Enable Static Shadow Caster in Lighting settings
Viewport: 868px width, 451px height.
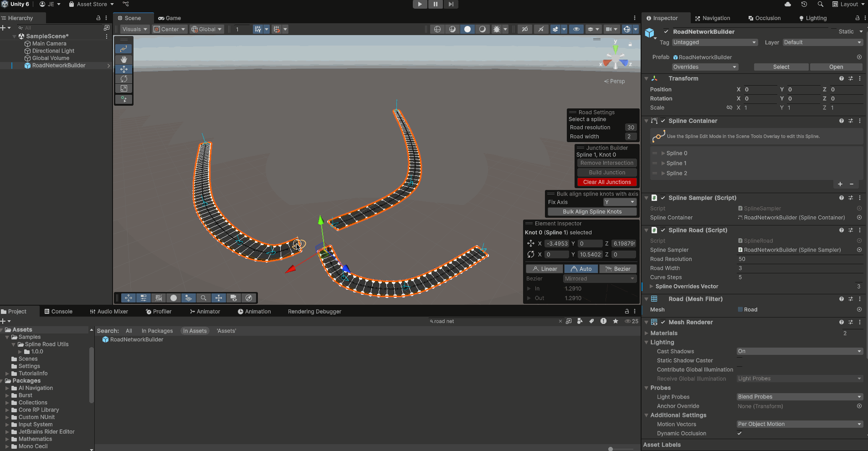point(740,360)
